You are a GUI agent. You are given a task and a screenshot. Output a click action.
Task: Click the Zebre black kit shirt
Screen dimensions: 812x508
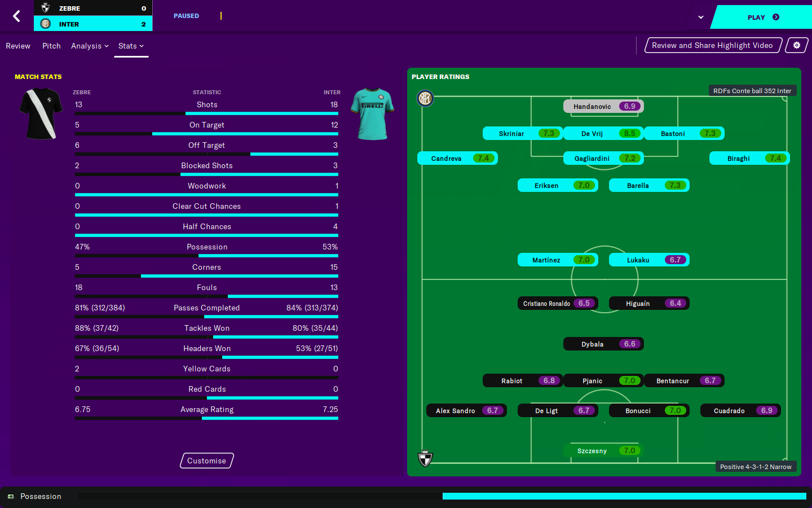[41, 113]
